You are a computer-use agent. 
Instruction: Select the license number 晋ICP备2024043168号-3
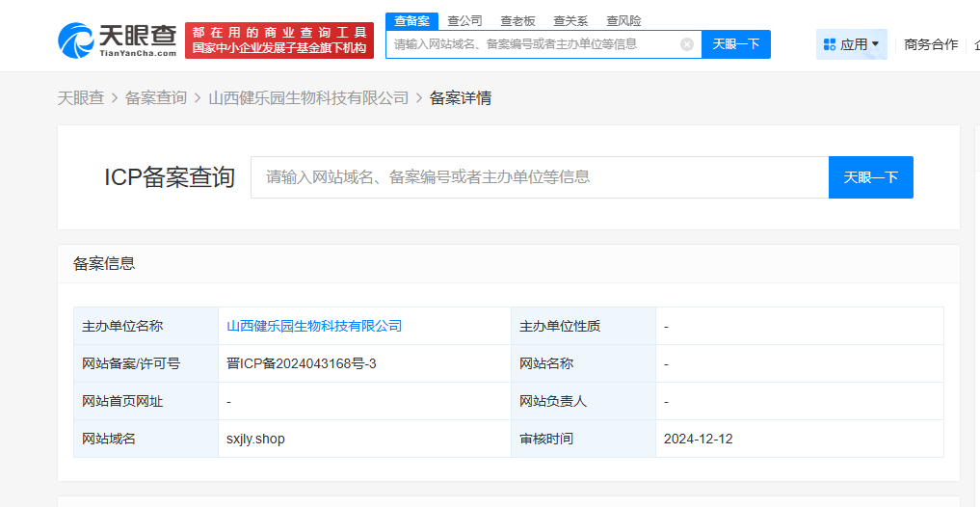pyautogui.click(x=302, y=363)
